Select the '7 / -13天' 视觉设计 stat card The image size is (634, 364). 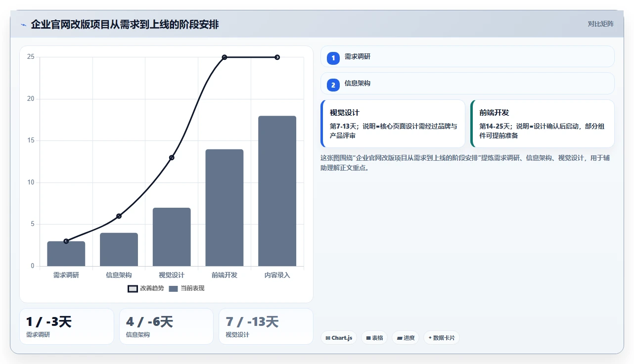click(266, 326)
